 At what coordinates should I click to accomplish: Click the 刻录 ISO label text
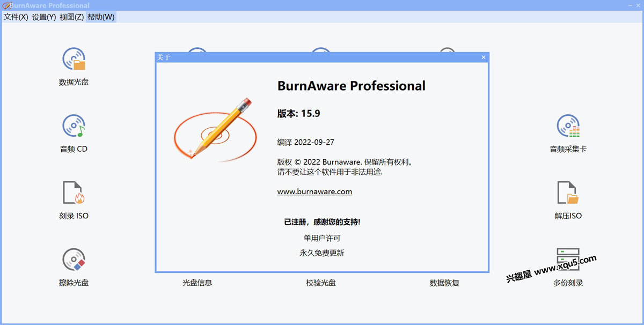74,216
